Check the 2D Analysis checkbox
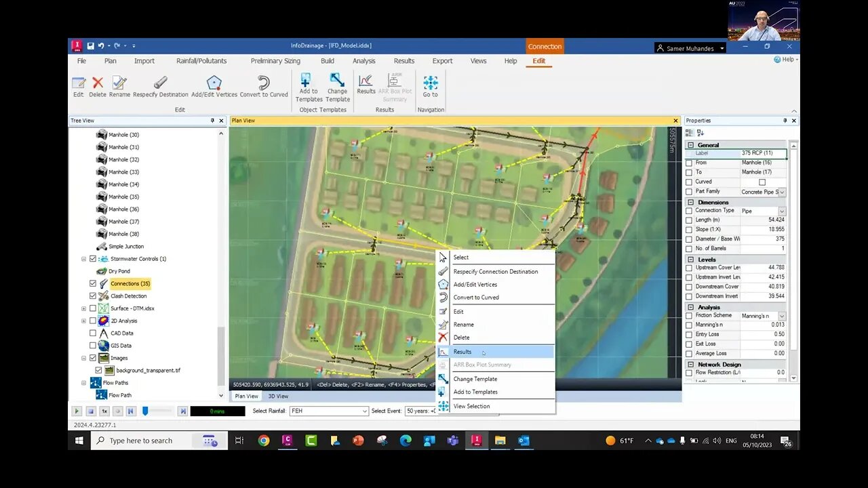 (93, 321)
